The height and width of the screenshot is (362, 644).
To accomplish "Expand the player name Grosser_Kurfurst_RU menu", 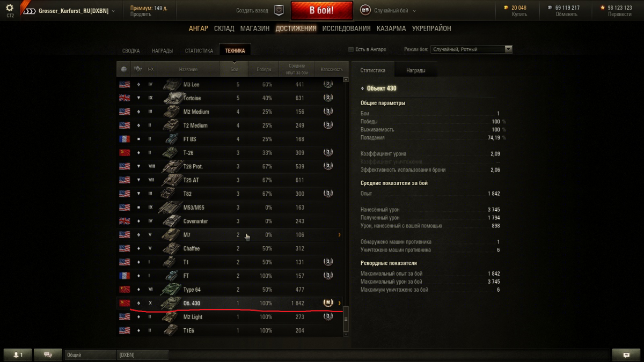I will [x=76, y=11].
